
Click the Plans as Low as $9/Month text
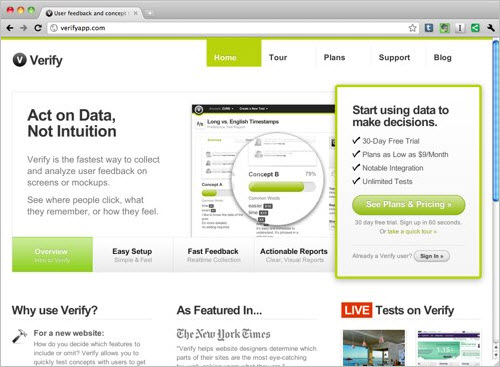click(x=405, y=155)
